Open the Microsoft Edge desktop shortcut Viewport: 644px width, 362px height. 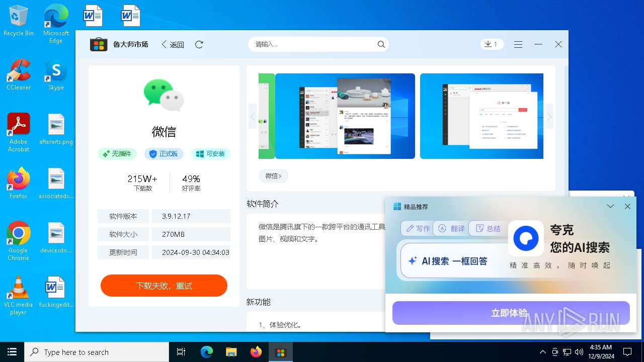[56, 24]
